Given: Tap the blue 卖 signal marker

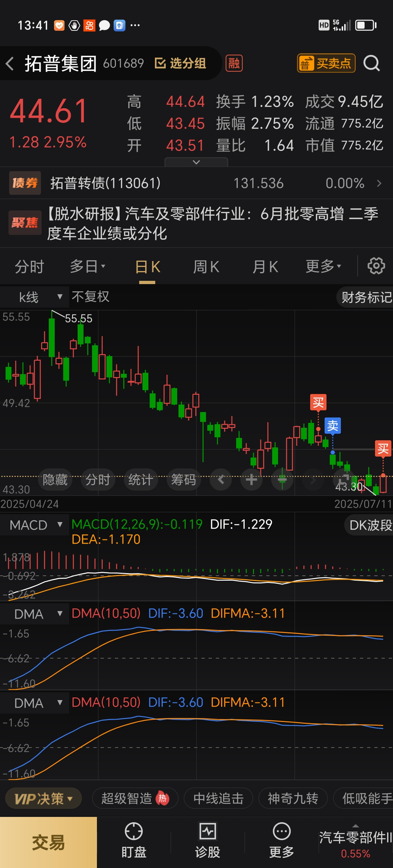Looking at the screenshot, I should (x=333, y=425).
